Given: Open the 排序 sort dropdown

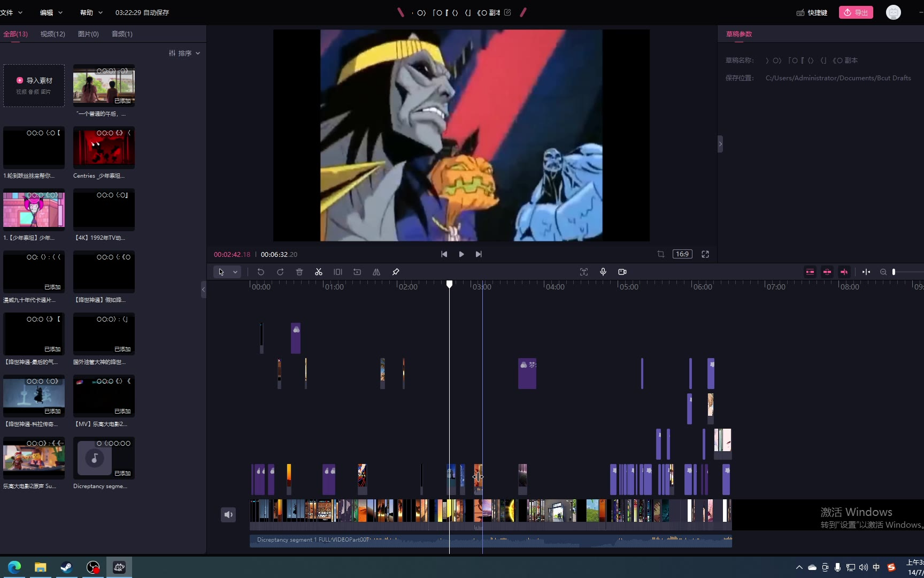Looking at the screenshot, I should click(184, 53).
